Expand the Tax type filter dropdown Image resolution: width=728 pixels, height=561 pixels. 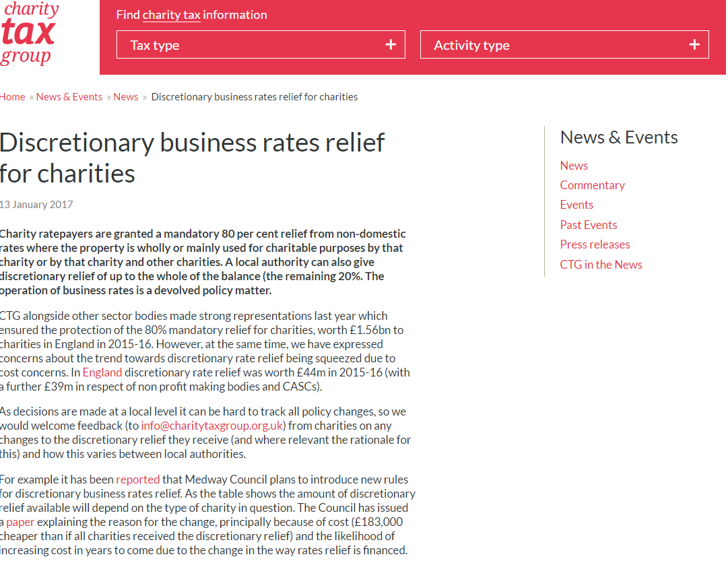(x=261, y=44)
